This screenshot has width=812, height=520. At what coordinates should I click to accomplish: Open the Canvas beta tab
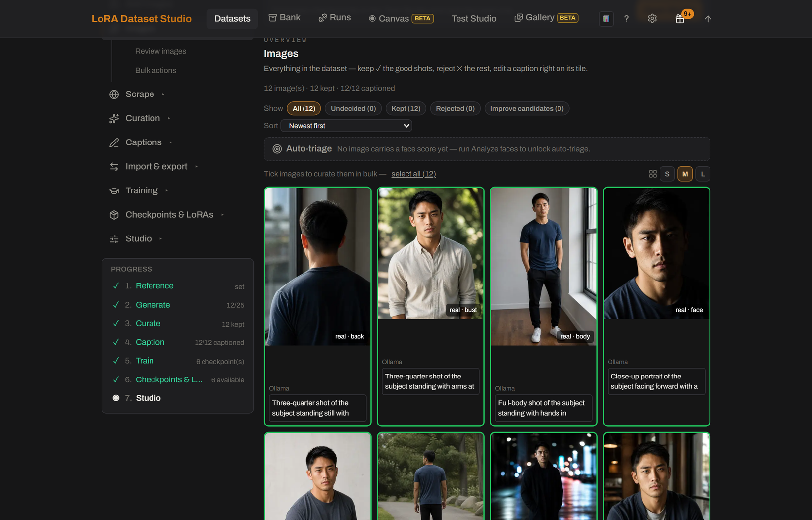402,19
